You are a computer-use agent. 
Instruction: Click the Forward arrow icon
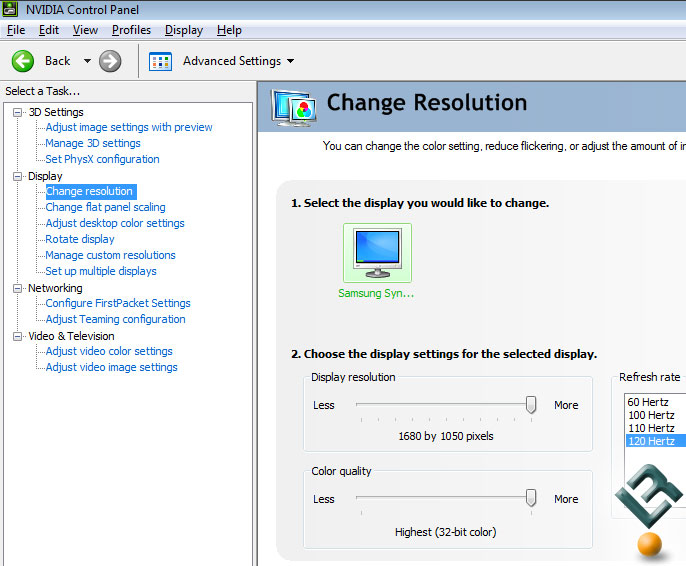[110, 61]
